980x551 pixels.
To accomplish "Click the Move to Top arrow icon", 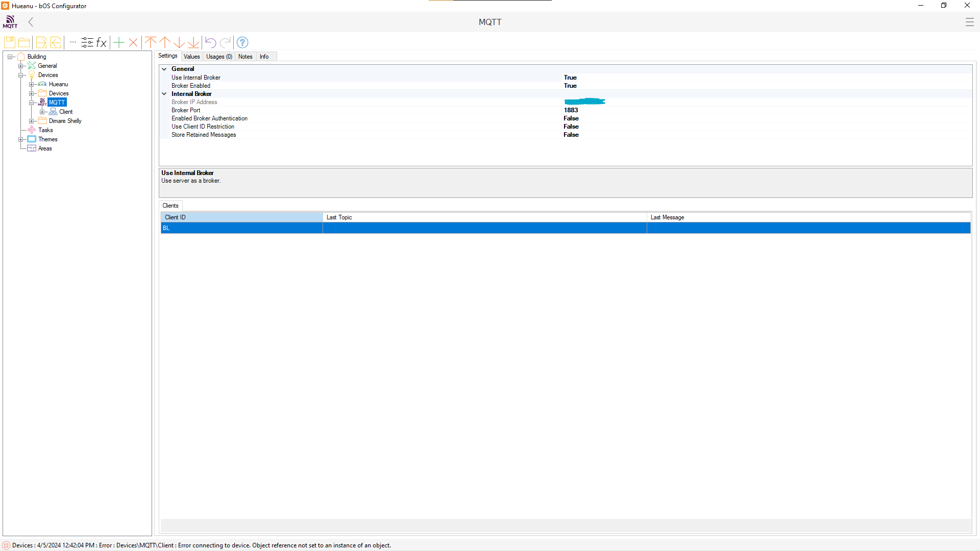I will coord(151,42).
